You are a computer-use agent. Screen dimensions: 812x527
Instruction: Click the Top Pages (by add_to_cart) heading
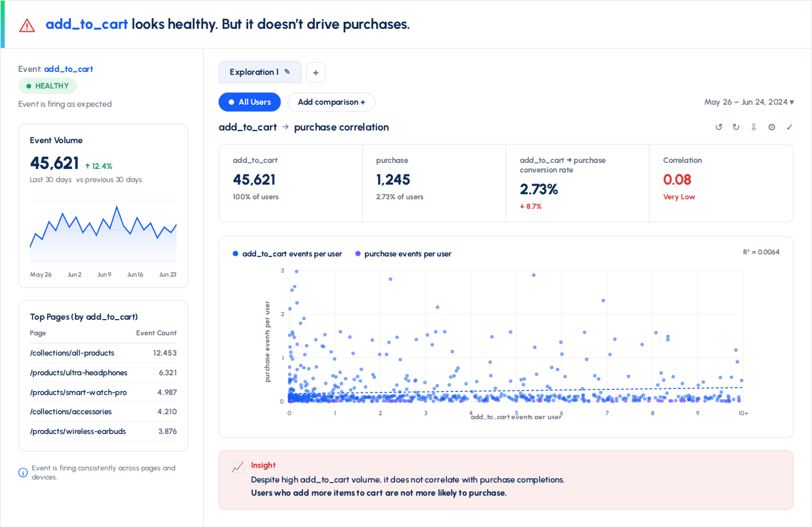pos(84,317)
